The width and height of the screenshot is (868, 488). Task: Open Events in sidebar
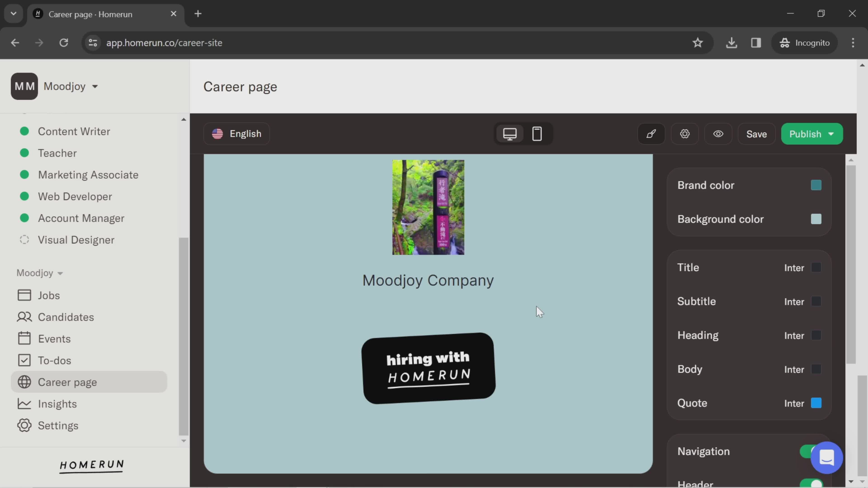pyautogui.click(x=89, y=338)
